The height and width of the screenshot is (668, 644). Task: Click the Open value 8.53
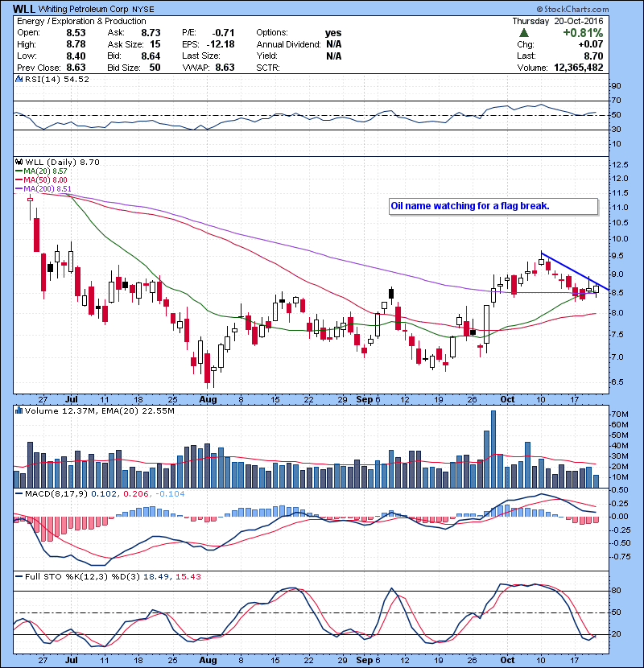[x=76, y=33]
